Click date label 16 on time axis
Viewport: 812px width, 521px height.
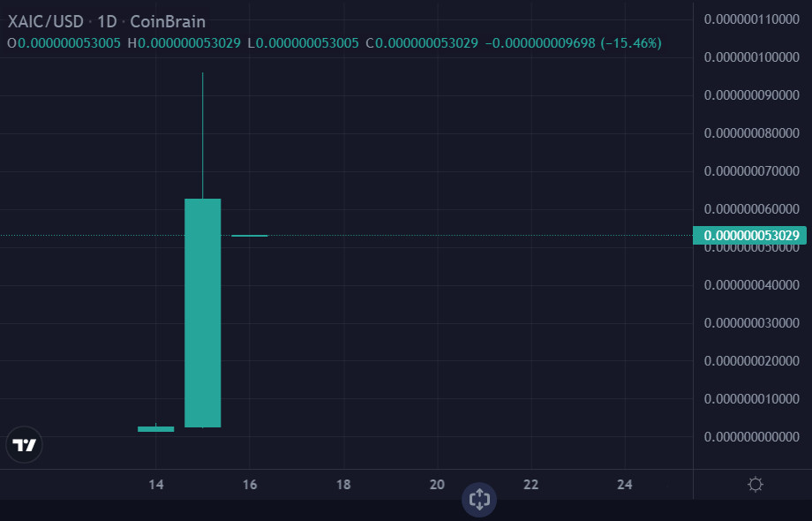pos(250,485)
